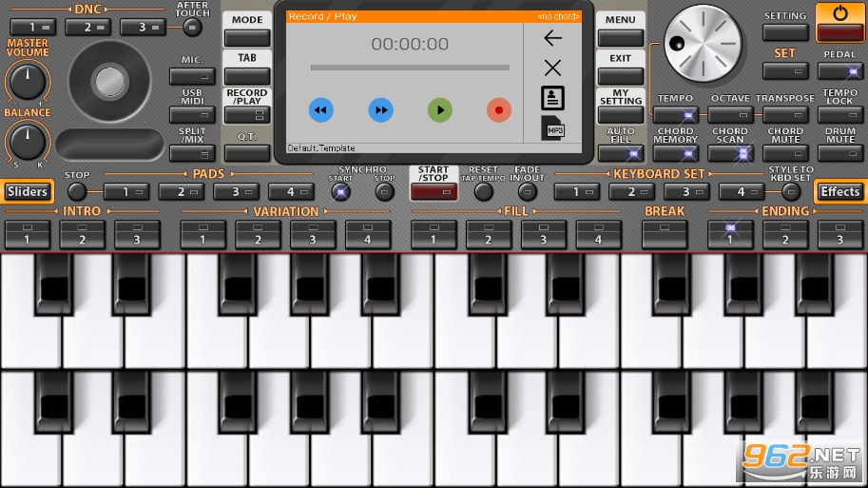Click the joystick pad control
This screenshot has height=488, width=868.
109,82
